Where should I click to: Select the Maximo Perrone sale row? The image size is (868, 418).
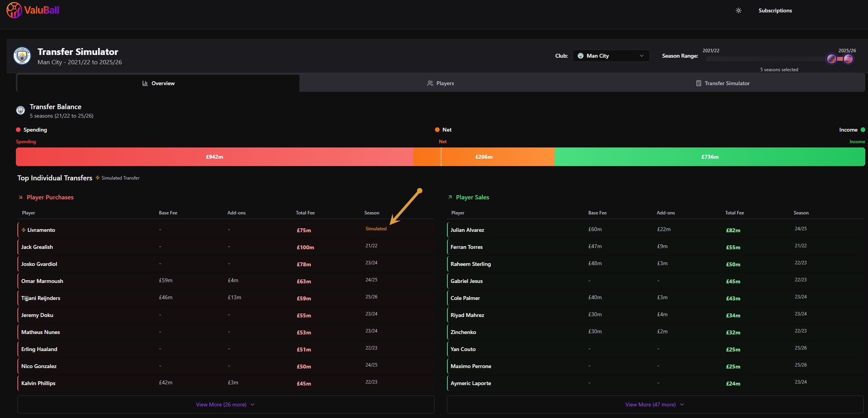click(x=655, y=366)
